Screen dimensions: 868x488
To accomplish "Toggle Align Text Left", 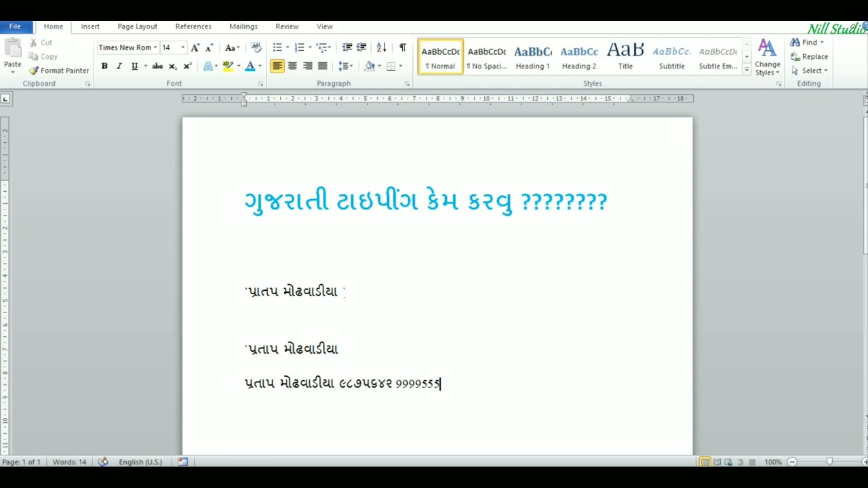I will coord(277,66).
